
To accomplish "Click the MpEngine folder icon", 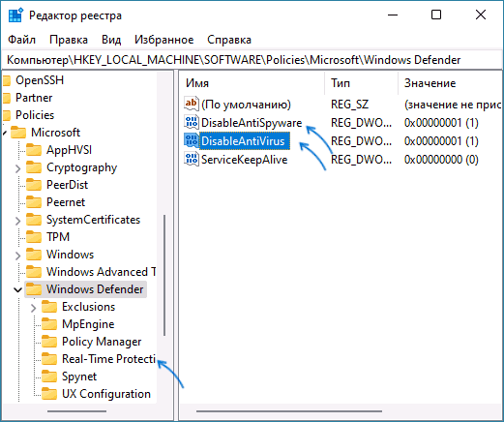I will tap(49, 324).
